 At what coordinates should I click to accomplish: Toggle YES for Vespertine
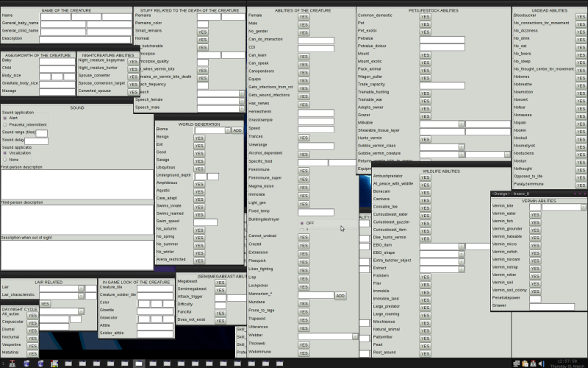(32, 346)
